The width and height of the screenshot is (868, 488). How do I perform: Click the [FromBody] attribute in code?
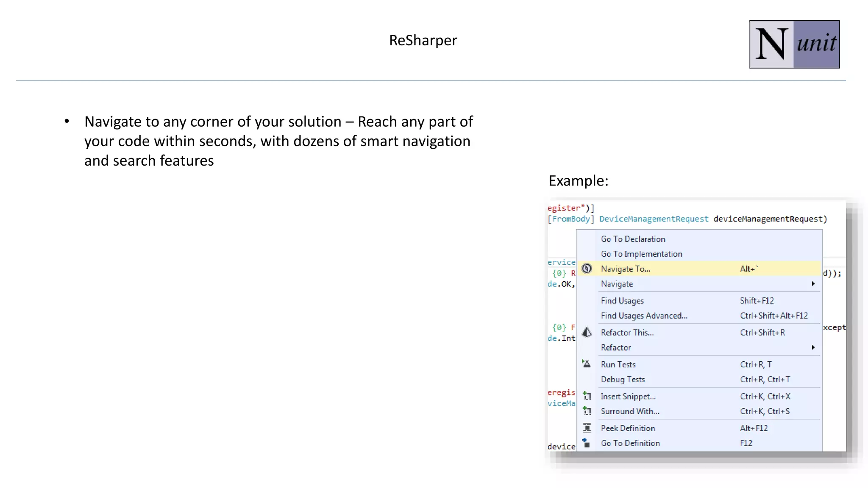[571, 219]
